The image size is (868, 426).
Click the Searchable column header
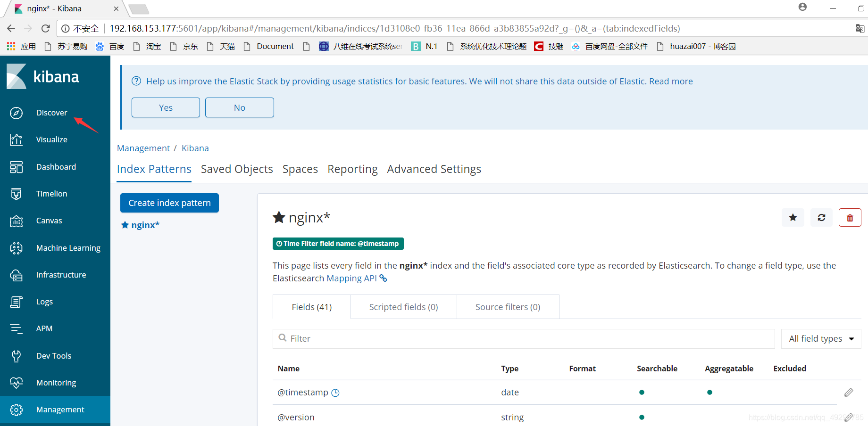click(x=657, y=369)
